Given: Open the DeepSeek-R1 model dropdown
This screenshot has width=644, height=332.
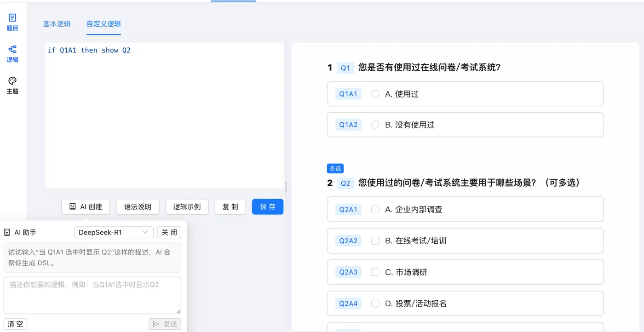Looking at the screenshot, I should 114,233.
